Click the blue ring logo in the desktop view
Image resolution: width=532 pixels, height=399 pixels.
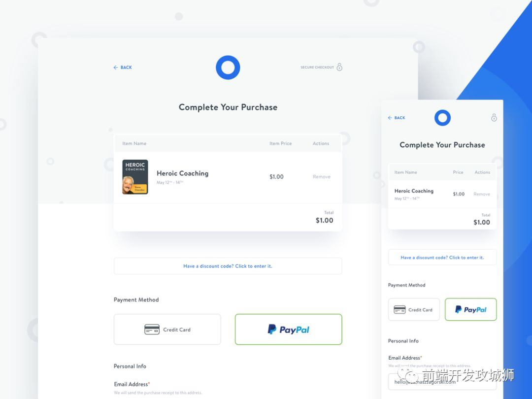click(x=228, y=67)
